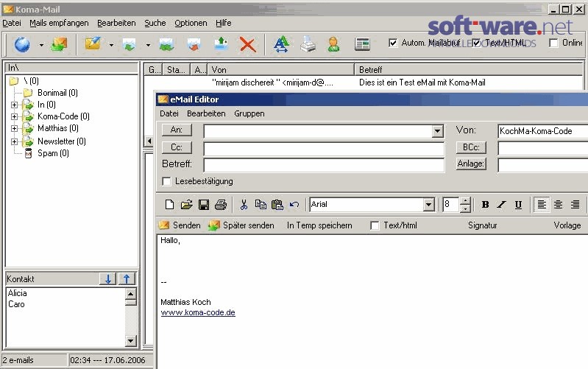The image size is (588, 369).
Task: Click the Cc: button
Action: click(177, 147)
